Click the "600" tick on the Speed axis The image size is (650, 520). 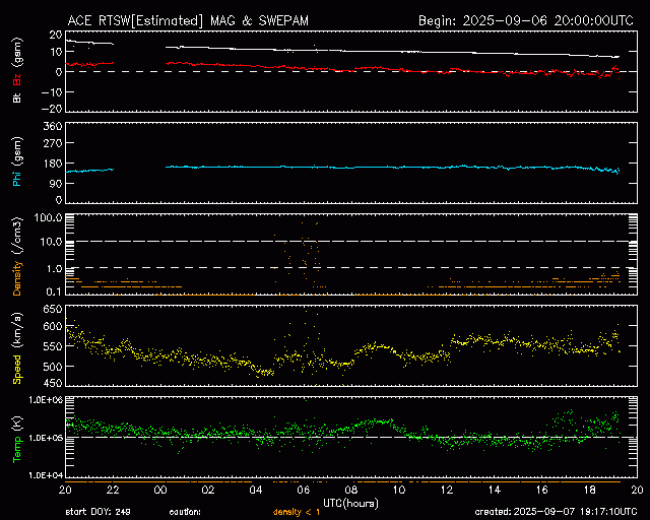coord(53,327)
